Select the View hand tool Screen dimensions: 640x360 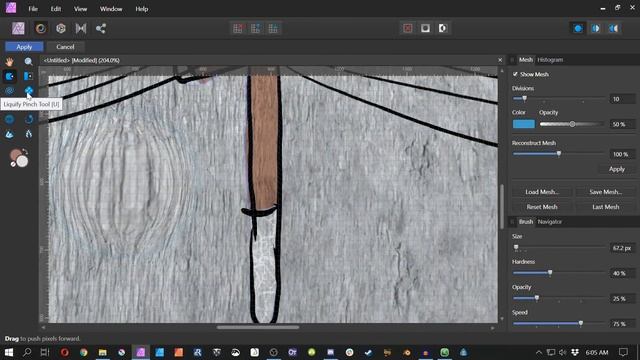(9, 62)
